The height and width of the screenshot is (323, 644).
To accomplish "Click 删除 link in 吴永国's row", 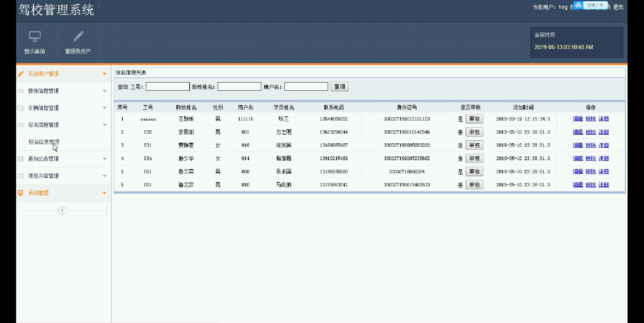I will click(x=591, y=172).
